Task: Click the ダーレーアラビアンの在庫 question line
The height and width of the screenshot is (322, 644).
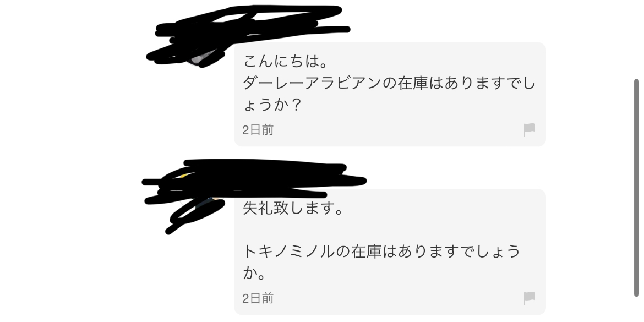Action: (x=389, y=83)
